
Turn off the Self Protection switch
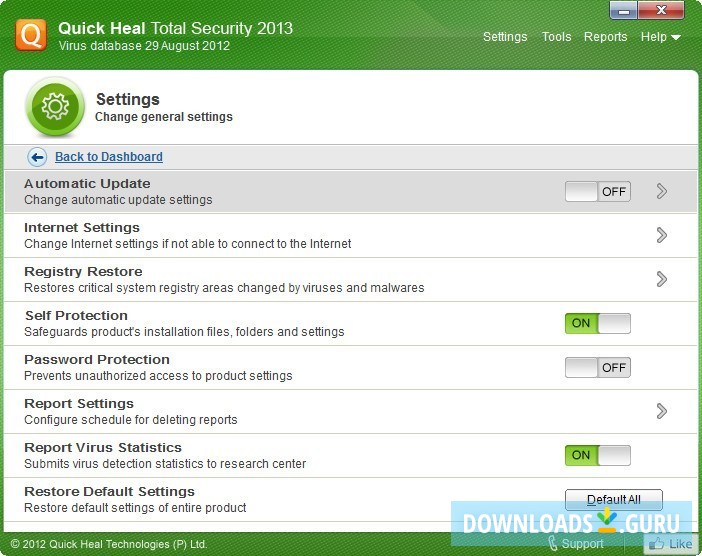pos(598,323)
